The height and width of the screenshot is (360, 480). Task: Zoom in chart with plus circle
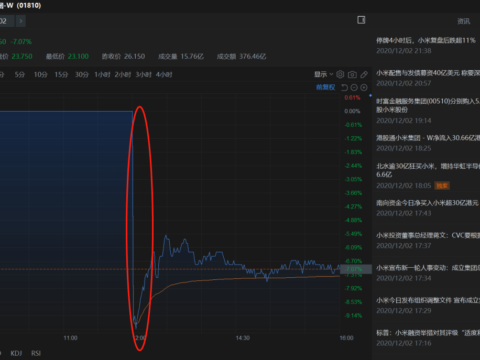pos(364,87)
